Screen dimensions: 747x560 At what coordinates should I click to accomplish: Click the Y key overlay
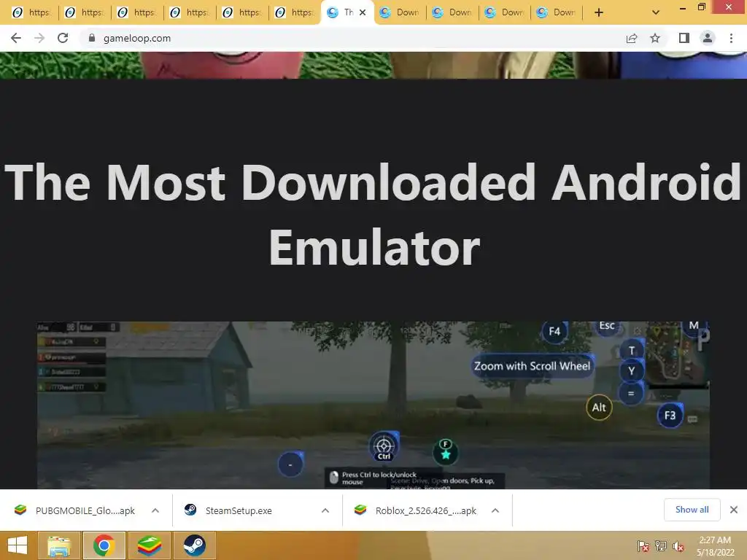632,371
